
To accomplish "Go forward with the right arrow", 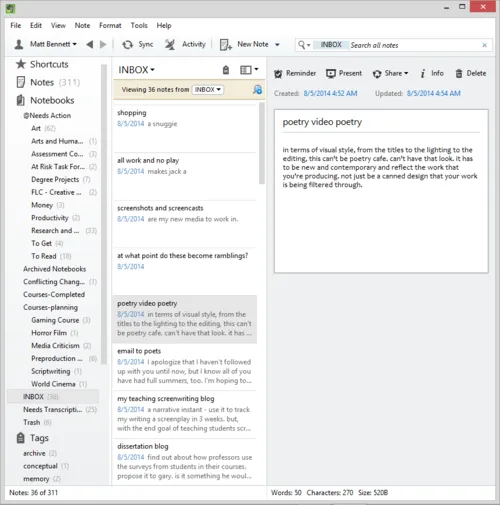I will (x=103, y=44).
